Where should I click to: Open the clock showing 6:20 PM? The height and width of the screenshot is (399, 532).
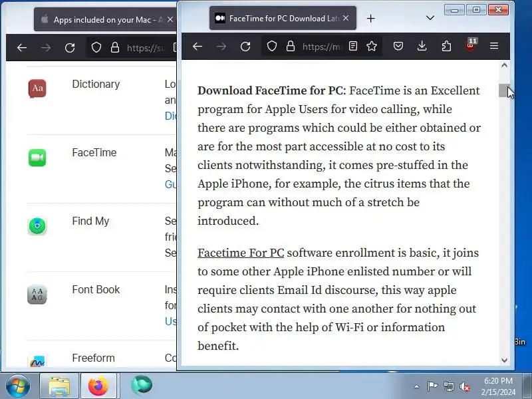498,386
